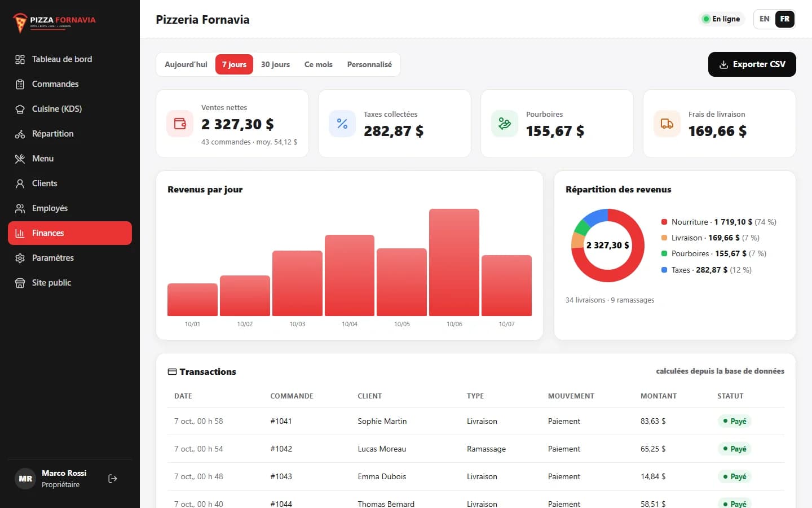Click client name Lucas Moreau
The width and height of the screenshot is (812, 508).
click(x=382, y=449)
